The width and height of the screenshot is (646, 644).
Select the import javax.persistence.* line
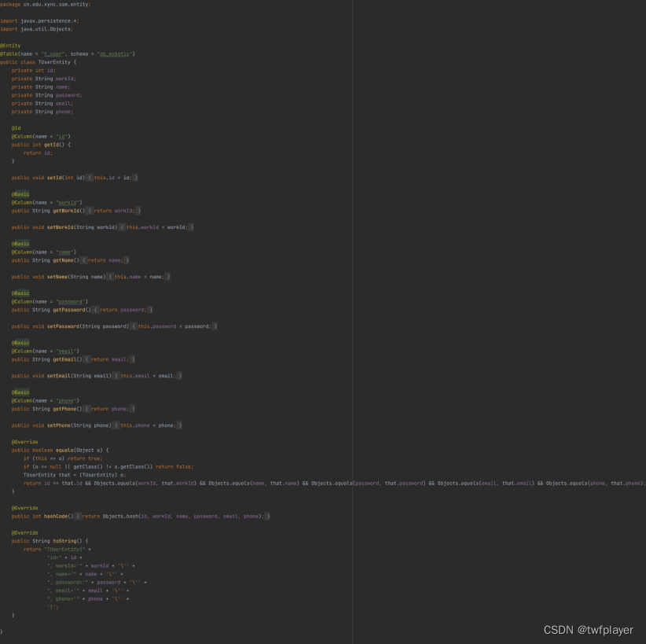point(39,20)
